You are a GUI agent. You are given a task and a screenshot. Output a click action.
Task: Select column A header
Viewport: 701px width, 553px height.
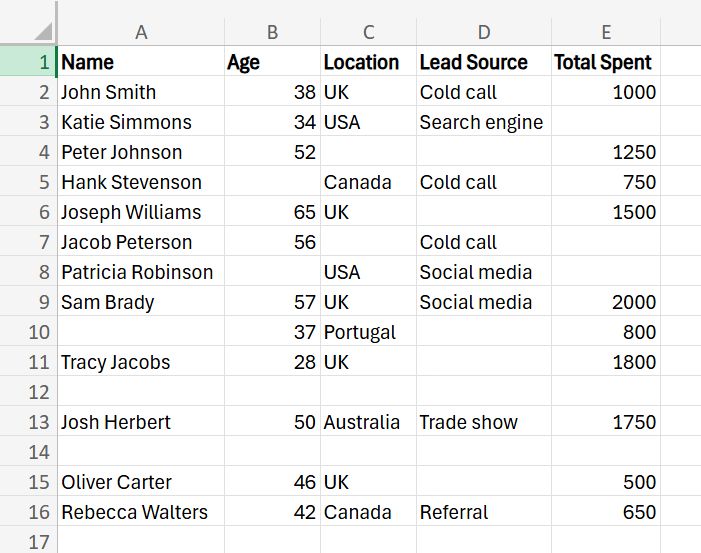coord(141,32)
